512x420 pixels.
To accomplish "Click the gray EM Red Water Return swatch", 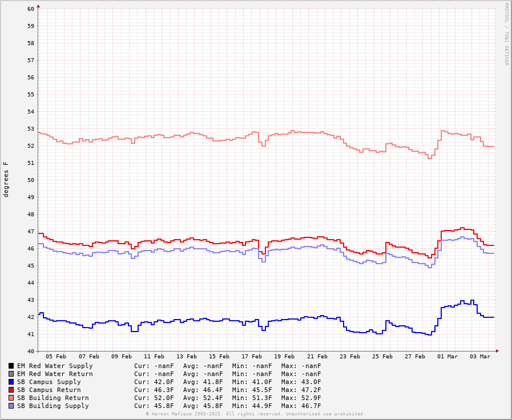I will pos(11,374).
